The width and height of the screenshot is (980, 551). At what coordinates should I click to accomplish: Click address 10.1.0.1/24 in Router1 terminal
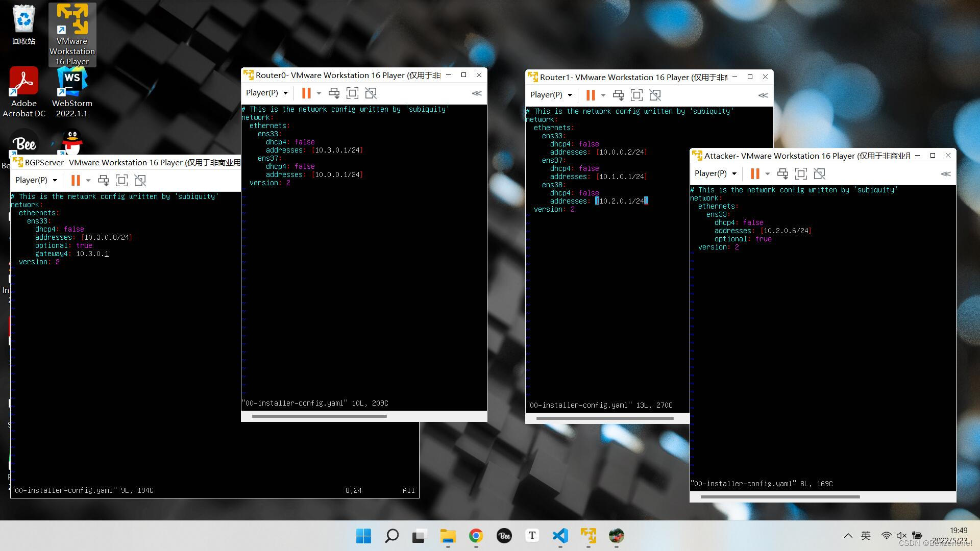[x=622, y=177]
